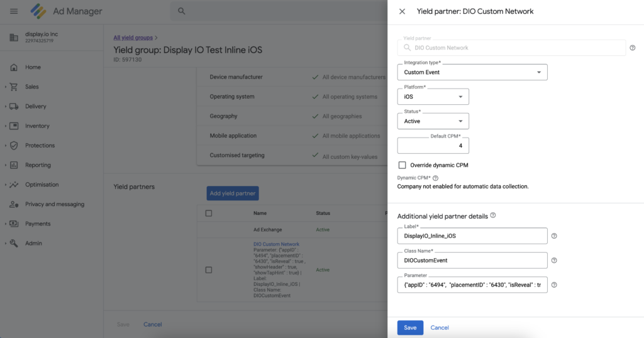644x338 pixels.
Task: Click the Status column header
Action: [323, 214]
